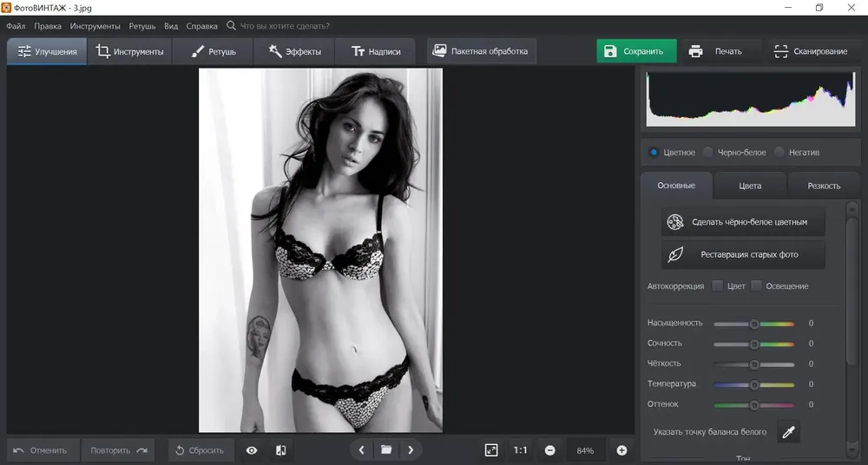This screenshot has height=465, width=868.
Task: Go to the previous photo arrow
Action: (x=361, y=450)
